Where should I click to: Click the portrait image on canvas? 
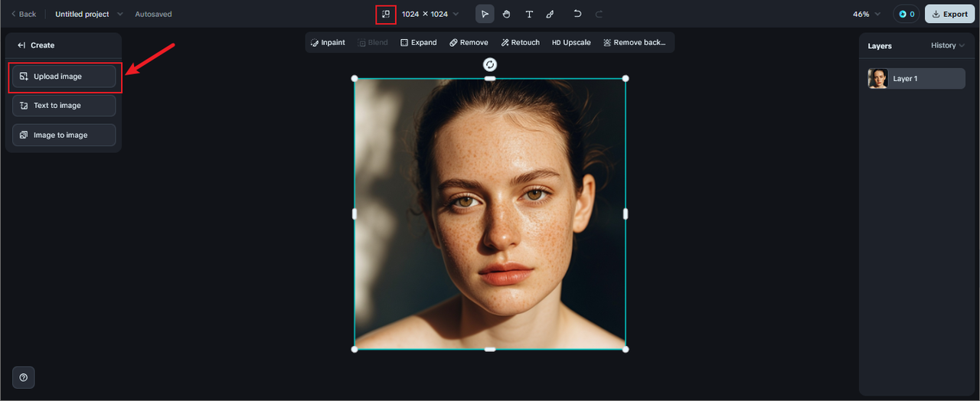click(x=490, y=214)
